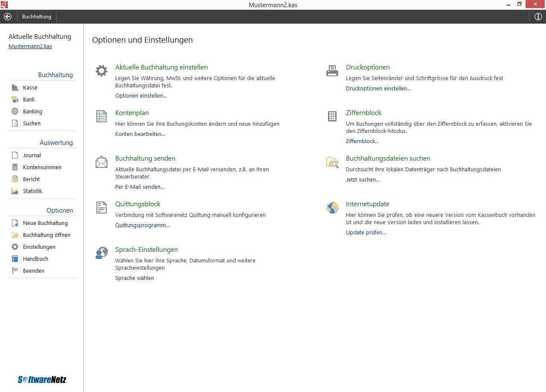The image size is (546, 392).
Task: Click the Per E-Mail senden... link
Action: pyautogui.click(x=139, y=187)
